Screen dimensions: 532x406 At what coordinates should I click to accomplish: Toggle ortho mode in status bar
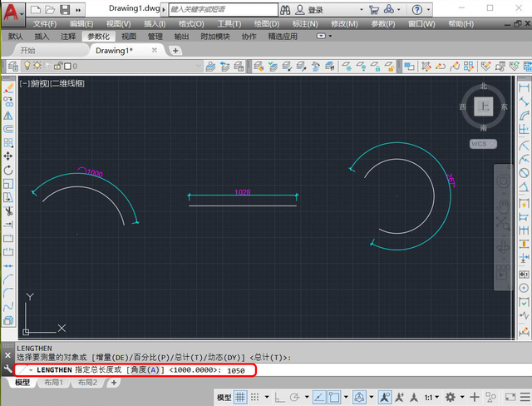(x=280, y=397)
